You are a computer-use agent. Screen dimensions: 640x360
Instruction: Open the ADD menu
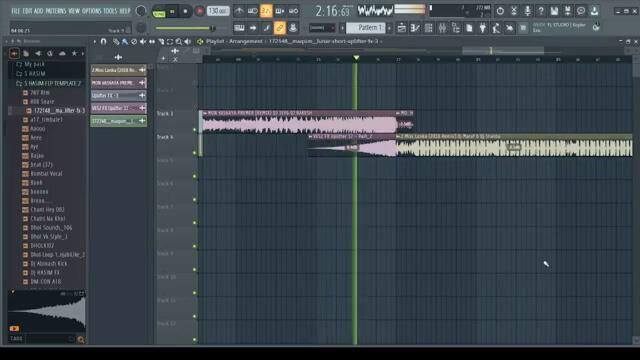click(38, 11)
